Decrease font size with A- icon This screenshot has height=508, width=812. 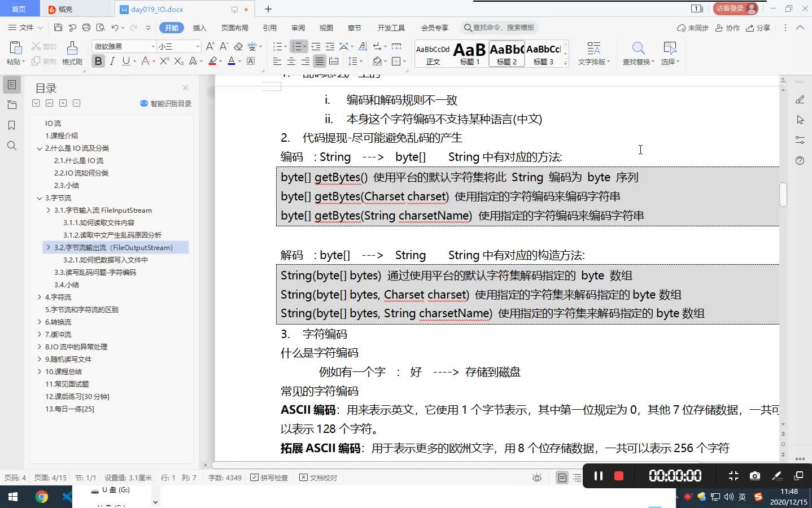point(224,46)
